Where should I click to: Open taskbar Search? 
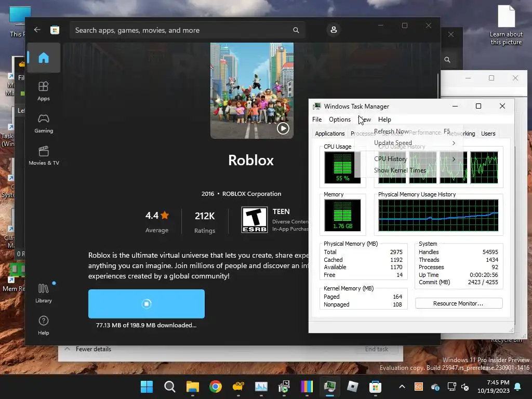click(x=169, y=387)
